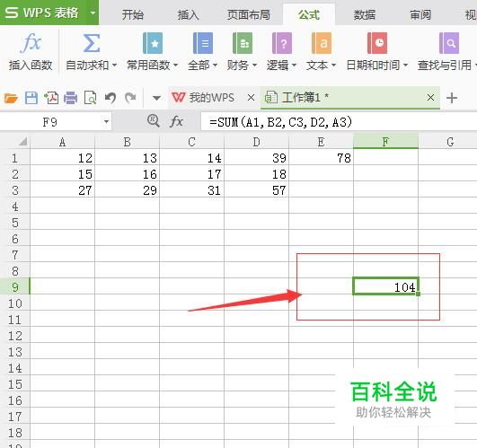This screenshot has width=477, height=448.
Task: Select cell C3 containing 31
Action: (191, 190)
